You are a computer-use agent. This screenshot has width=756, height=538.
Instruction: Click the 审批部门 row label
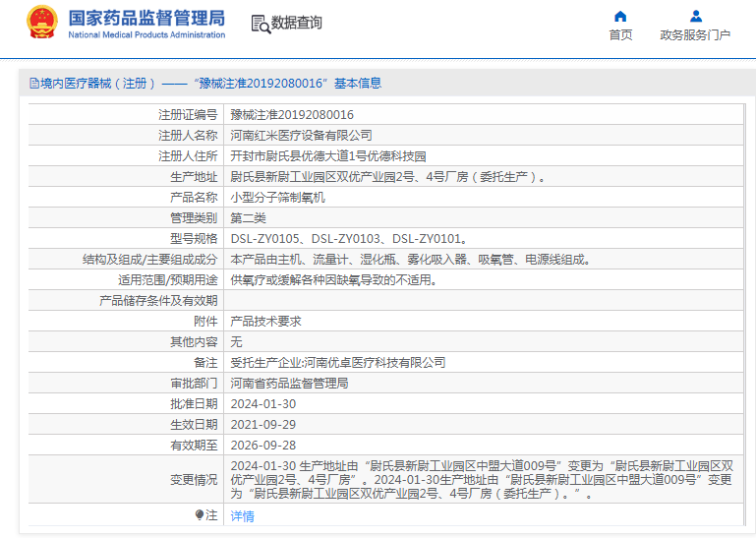[194, 384]
